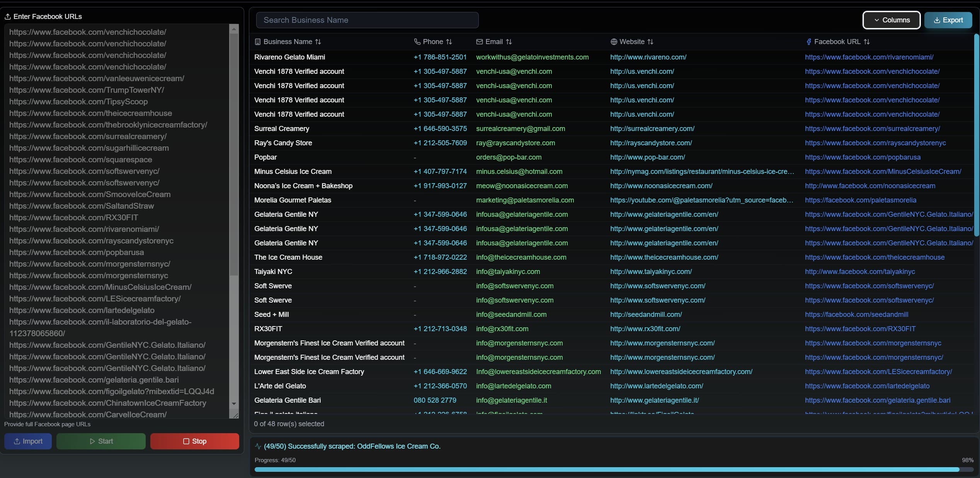Screen dimensions: 980x478
Task: Open the Seed + Mill Facebook link
Action: click(x=856, y=314)
